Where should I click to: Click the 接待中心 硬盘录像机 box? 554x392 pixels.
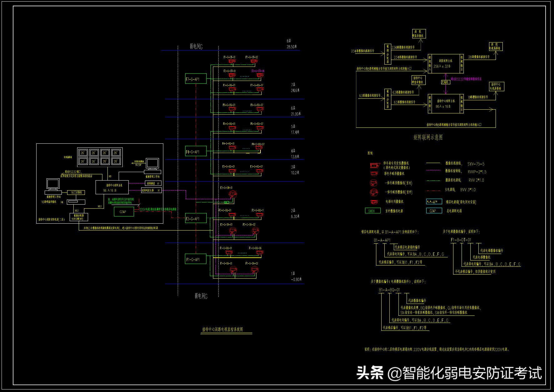418,80
